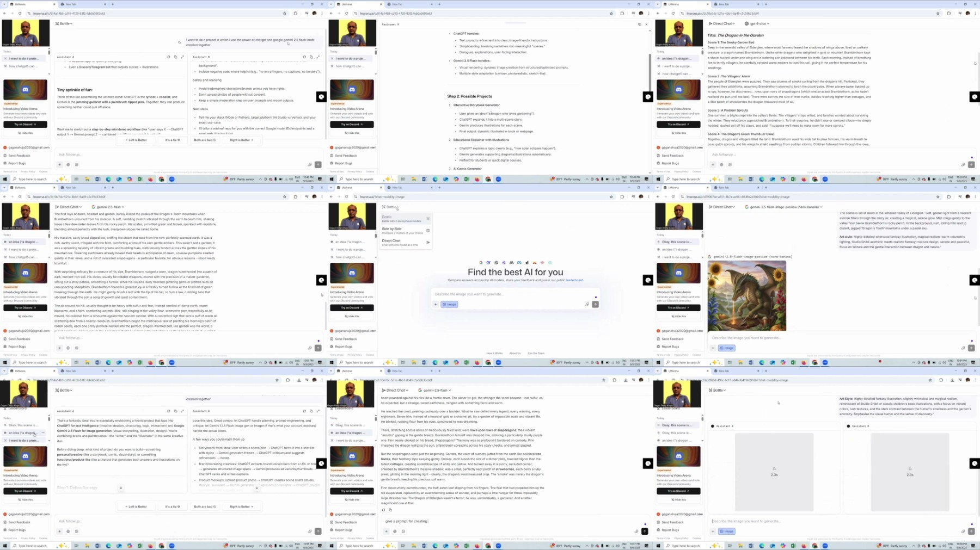Copy text in expanded 'Step 2: Possible Projects' view
This screenshot has width=980, height=550.
(639, 24)
